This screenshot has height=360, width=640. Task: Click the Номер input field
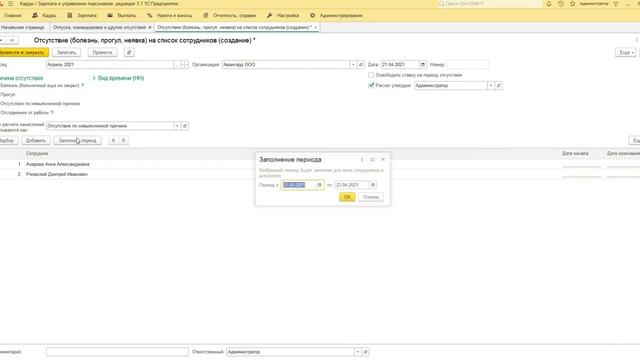[x=468, y=64]
